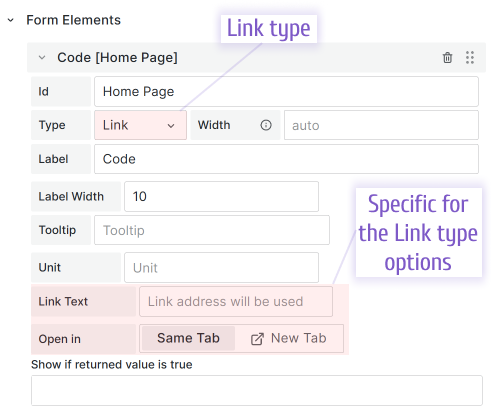Screen dimensions: 493x409
Task: Focus the Id field with Home Page
Action: coord(286,91)
